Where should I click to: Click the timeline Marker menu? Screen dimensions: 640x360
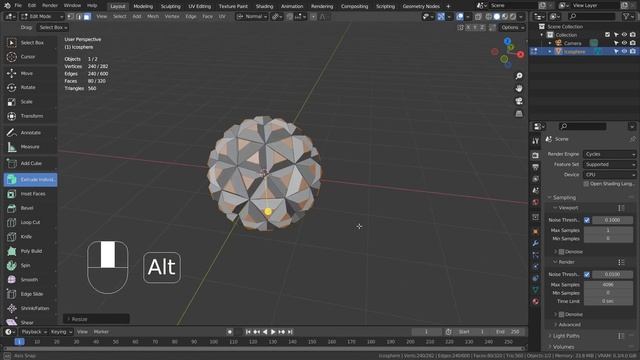coord(101,332)
